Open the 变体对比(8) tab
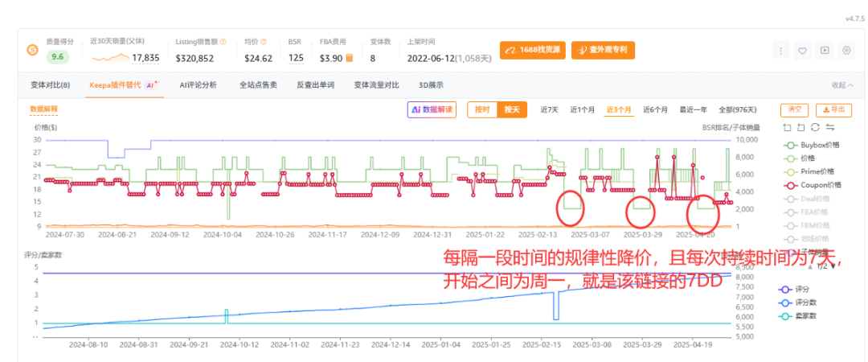This screenshot has width=868, height=362. coord(51,85)
